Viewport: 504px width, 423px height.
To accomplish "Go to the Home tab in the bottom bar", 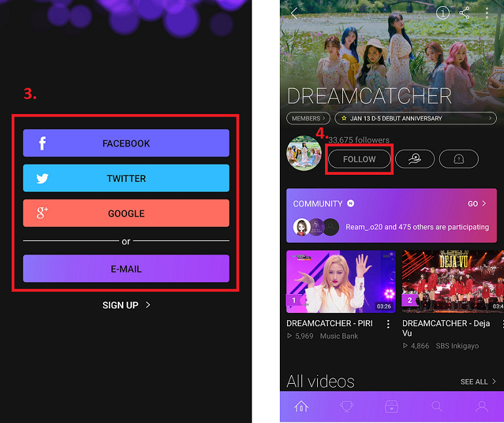I will pyautogui.click(x=301, y=407).
